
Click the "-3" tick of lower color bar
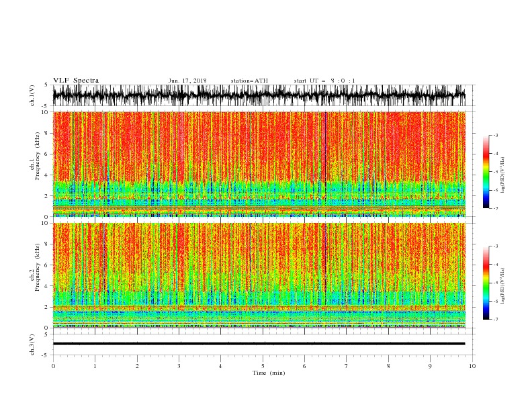point(495,246)
